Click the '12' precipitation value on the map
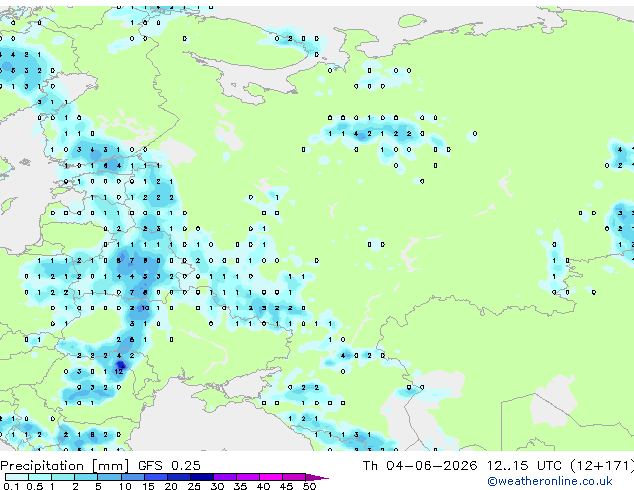 (119, 371)
